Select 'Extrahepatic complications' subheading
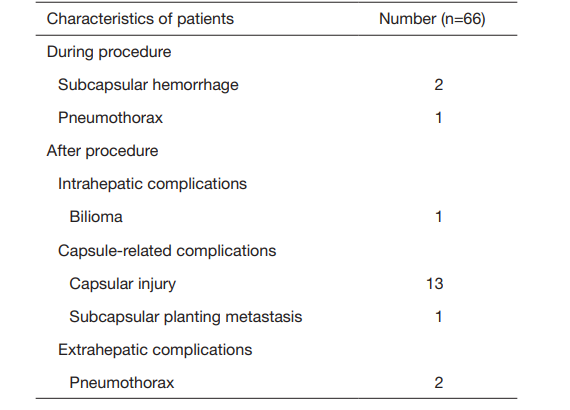The width and height of the screenshot is (570, 410). tap(155, 350)
